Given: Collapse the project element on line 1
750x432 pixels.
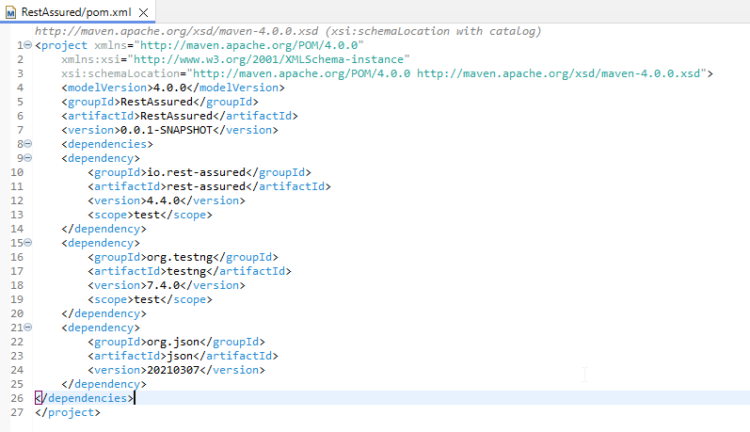Looking at the screenshot, I should coord(28,46).
